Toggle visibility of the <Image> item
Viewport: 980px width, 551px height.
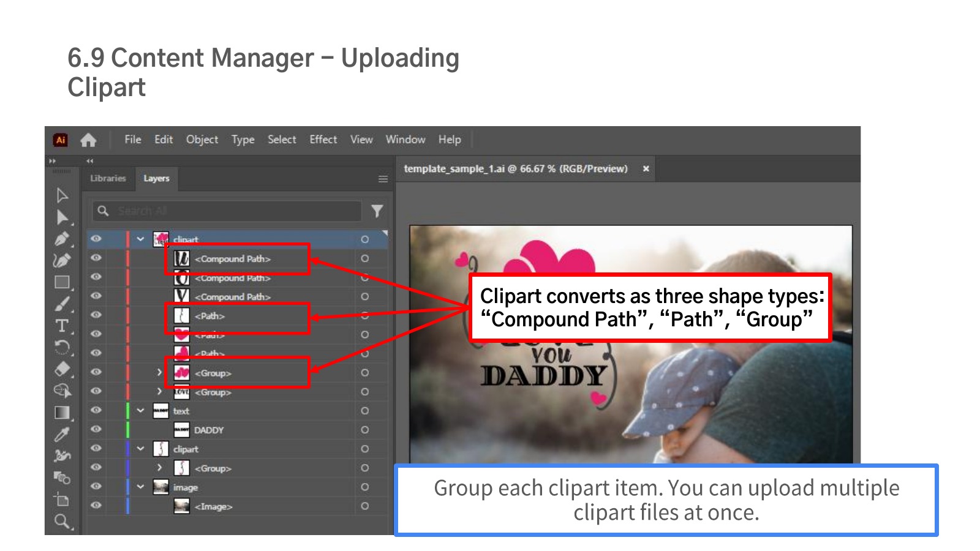(x=96, y=505)
